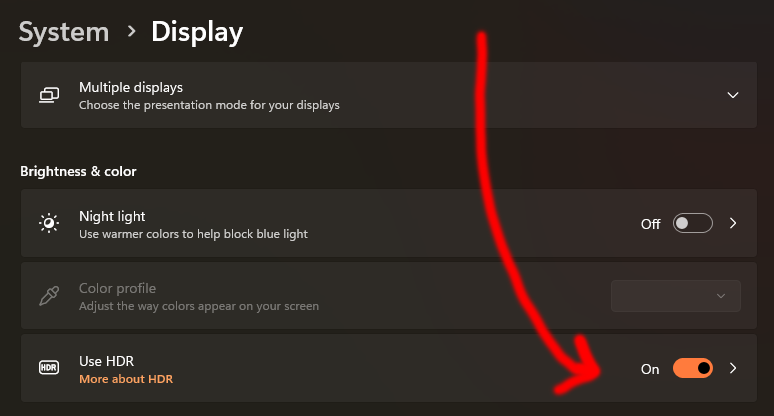Open the Color profile dropdown
Image resolution: width=774 pixels, height=416 pixels.
[x=676, y=296]
